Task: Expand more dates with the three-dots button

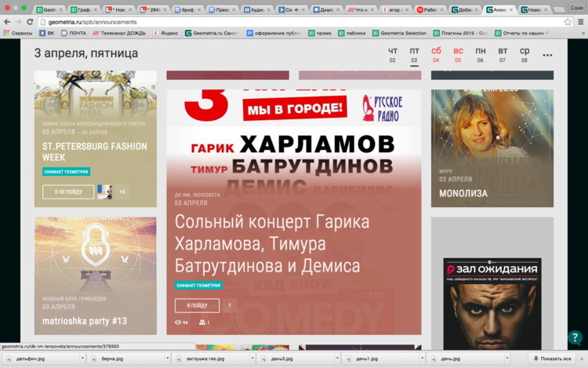Action: click(x=547, y=55)
